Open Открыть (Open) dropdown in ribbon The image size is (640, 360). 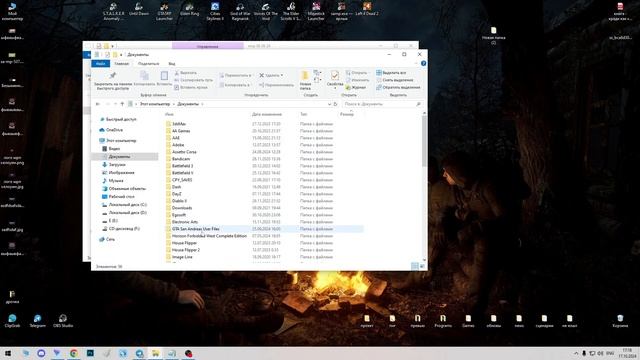357,73
